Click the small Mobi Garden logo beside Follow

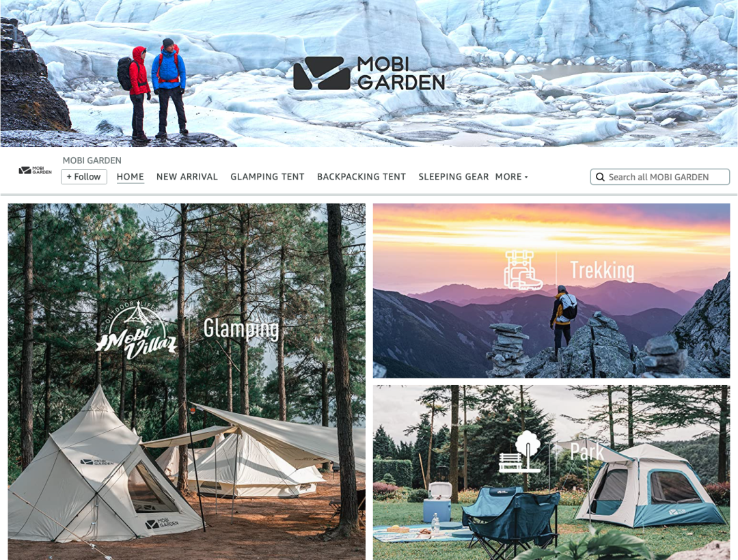(36, 170)
